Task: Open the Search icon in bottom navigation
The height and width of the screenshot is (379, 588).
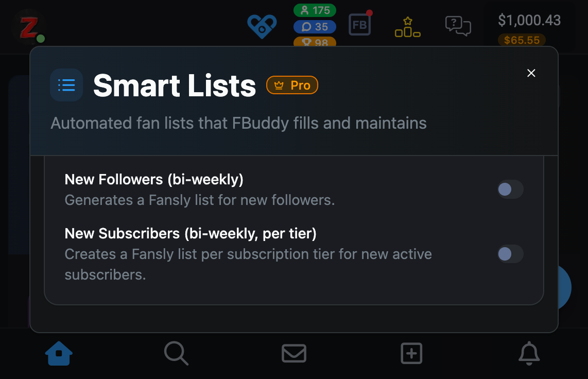Action: (x=176, y=354)
